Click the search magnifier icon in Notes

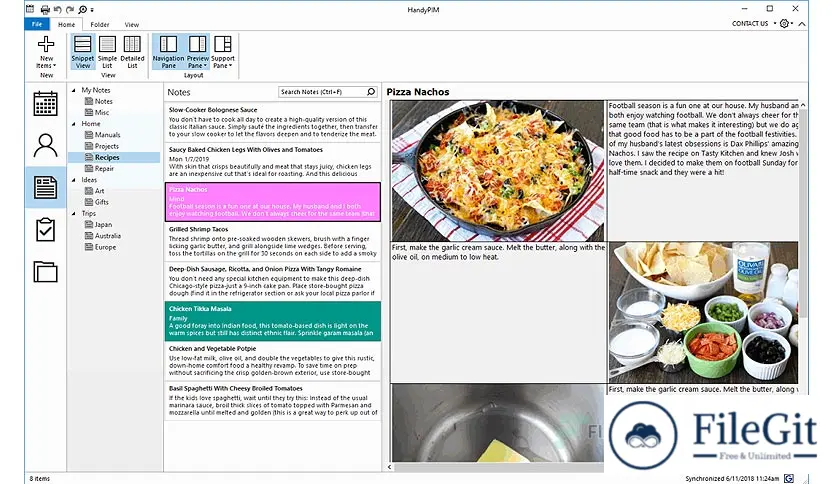[x=371, y=92]
